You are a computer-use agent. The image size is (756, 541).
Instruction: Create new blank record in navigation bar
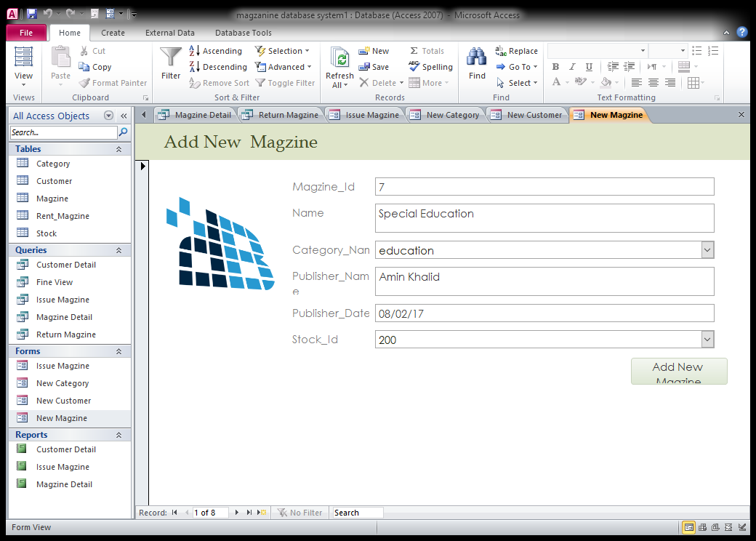click(262, 513)
